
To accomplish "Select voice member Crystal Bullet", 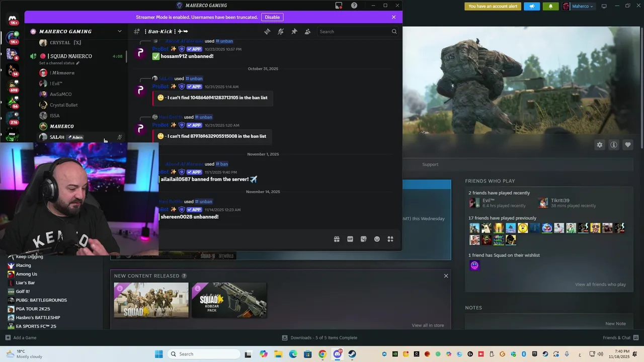I will pos(63,105).
